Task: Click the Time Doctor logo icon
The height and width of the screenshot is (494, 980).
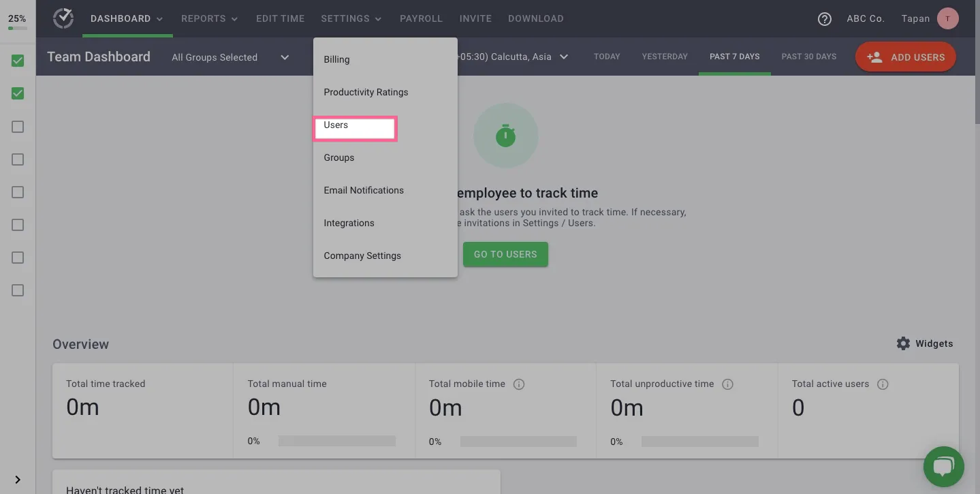Action: click(x=63, y=18)
